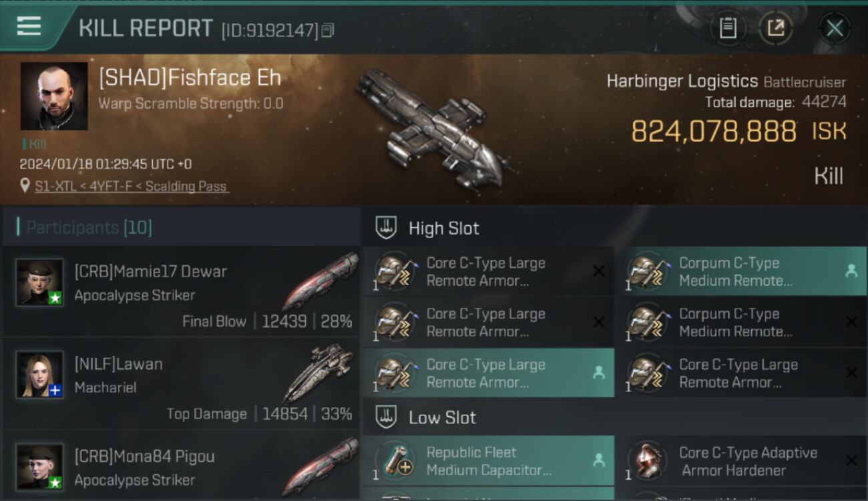868x501 pixels.
Task: Select the first Core C-Type Large Remote Armor item
Action: (x=489, y=271)
